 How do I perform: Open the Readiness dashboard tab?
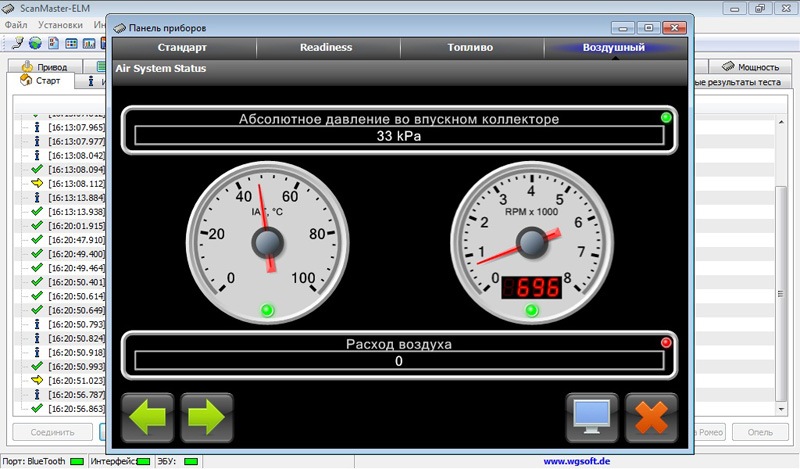click(x=326, y=48)
